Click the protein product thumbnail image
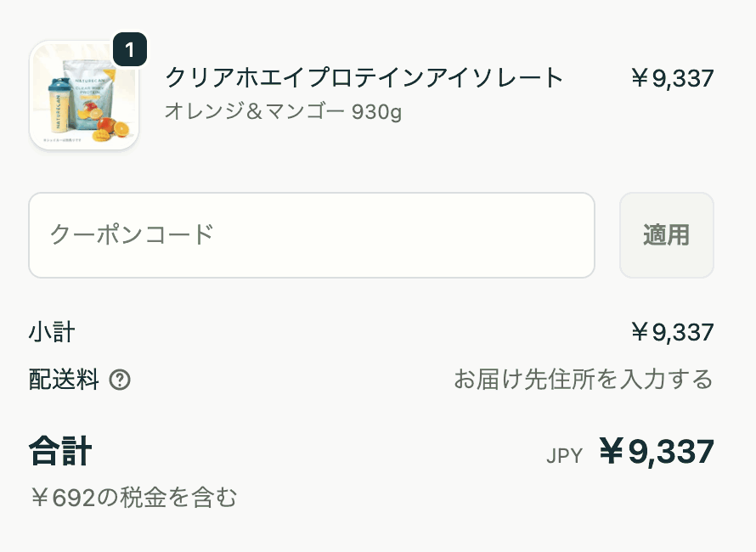The width and height of the screenshot is (756, 552). point(83,95)
